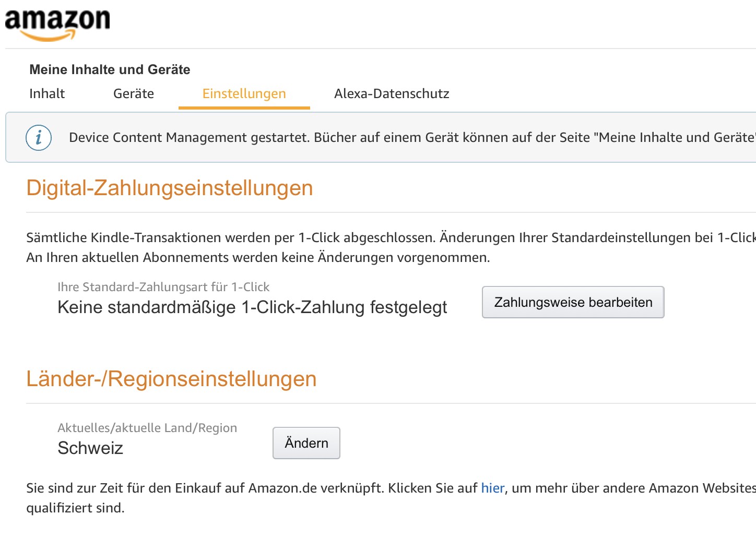Click 'Keine standardmäßige 1-Click-Zahlung festgelegt' text
The image size is (756, 550).
(x=252, y=307)
